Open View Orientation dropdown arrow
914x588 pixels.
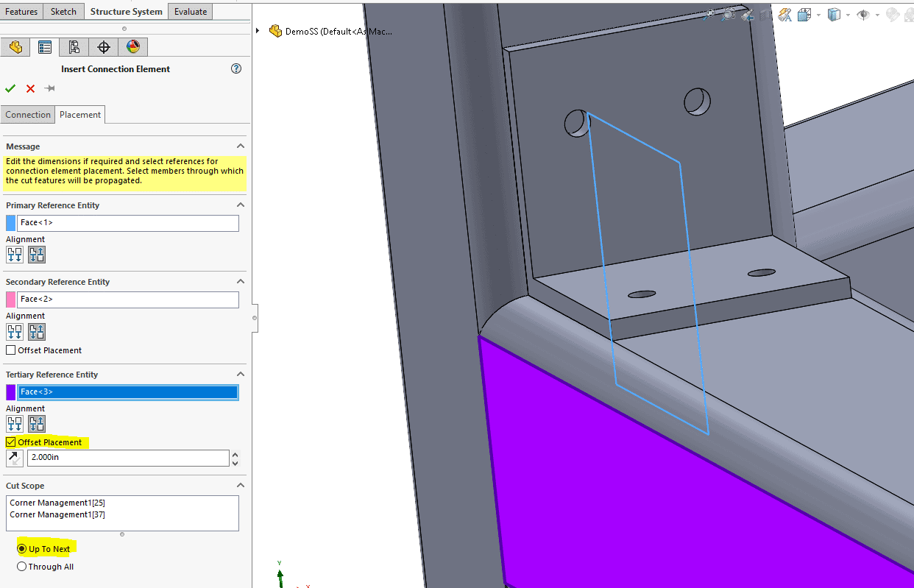tap(817, 15)
